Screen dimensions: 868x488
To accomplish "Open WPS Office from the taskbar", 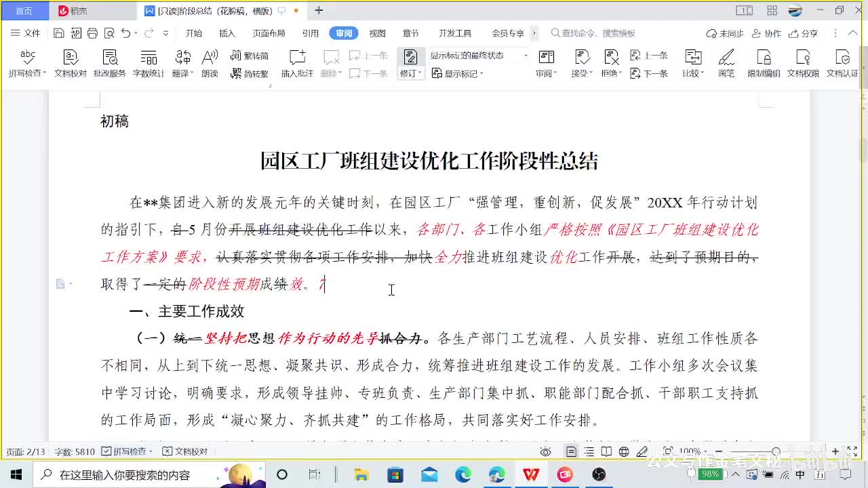I will 531,474.
